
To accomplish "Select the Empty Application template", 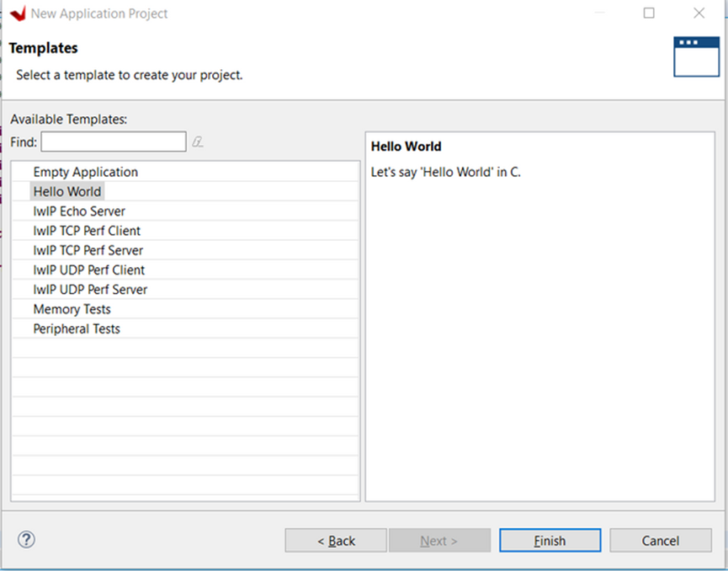I will click(85, 172).
